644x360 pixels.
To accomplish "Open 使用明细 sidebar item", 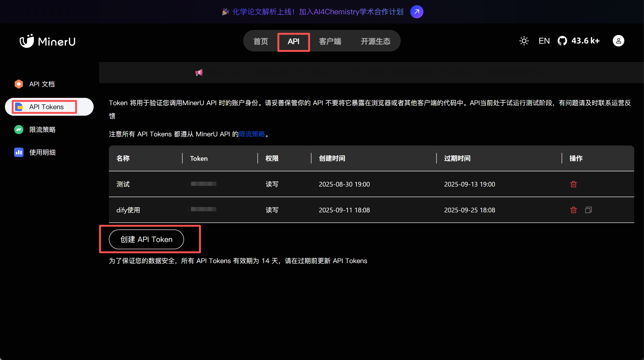I will (42, 152).
